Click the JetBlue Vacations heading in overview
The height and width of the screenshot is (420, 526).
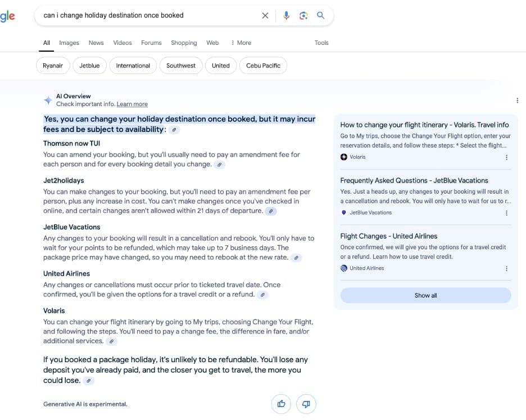[x=71, y=227]
